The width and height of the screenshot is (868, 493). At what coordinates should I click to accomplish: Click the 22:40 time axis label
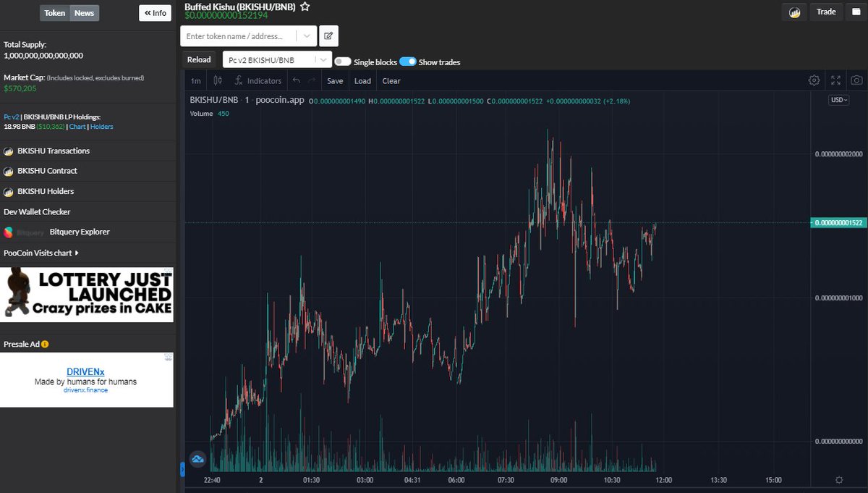pos(212,480)
